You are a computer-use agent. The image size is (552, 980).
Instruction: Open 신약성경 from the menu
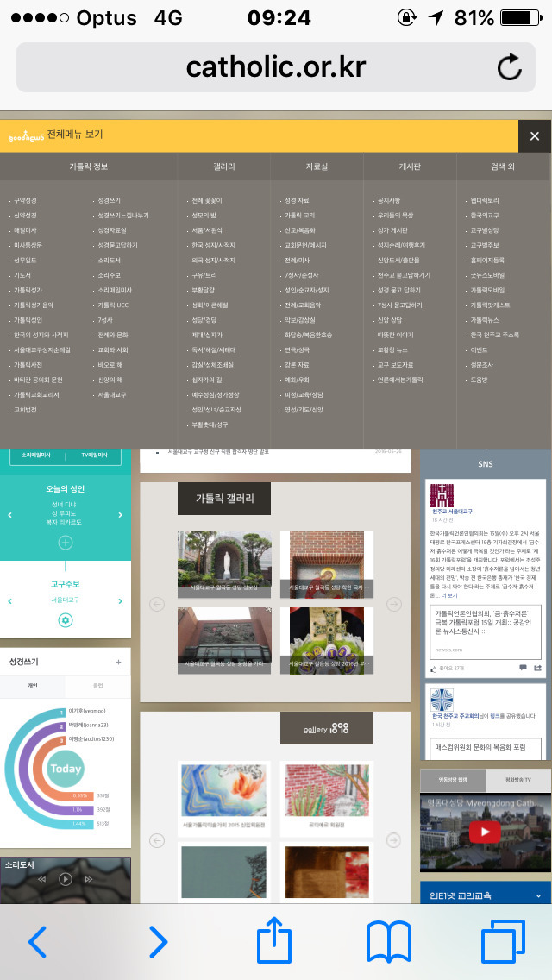(x=25, y=216)
